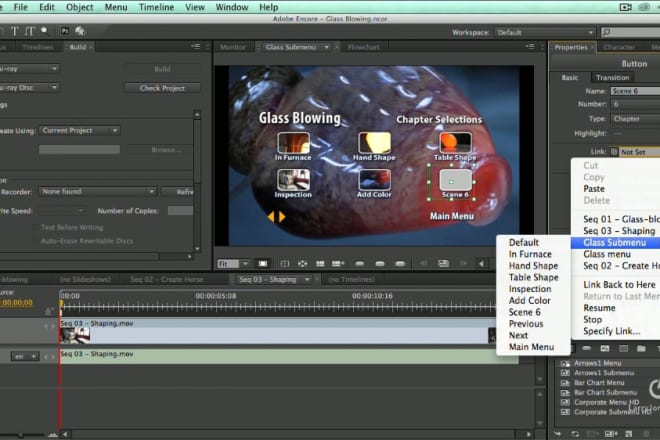Open the Object menu
Screen dimensions: 660x440
pyautogui.click(x=80, y=7)
